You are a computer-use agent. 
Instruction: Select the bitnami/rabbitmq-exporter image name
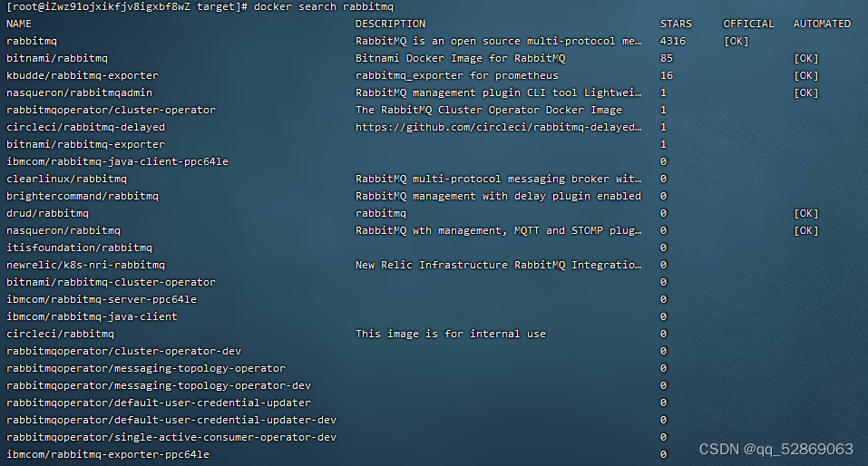[x=86, y=144]
